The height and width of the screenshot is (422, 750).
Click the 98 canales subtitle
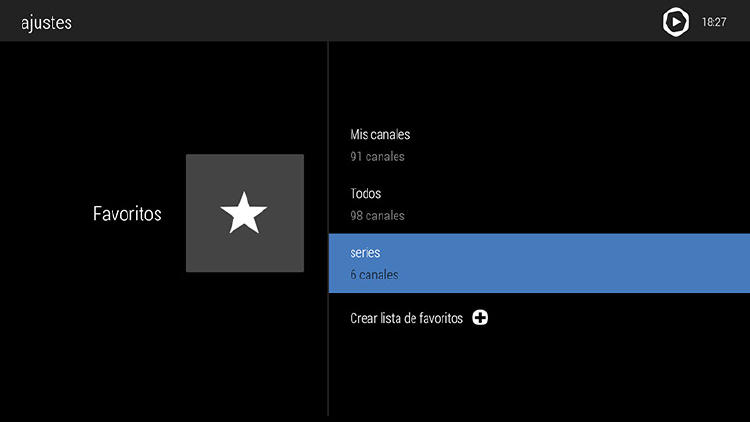377,216
